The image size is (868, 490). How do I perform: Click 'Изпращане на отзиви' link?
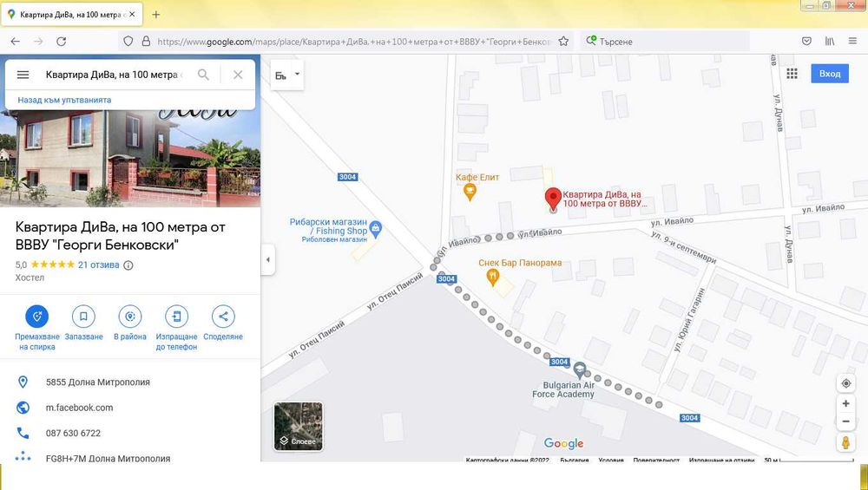(x=721, y=461)
